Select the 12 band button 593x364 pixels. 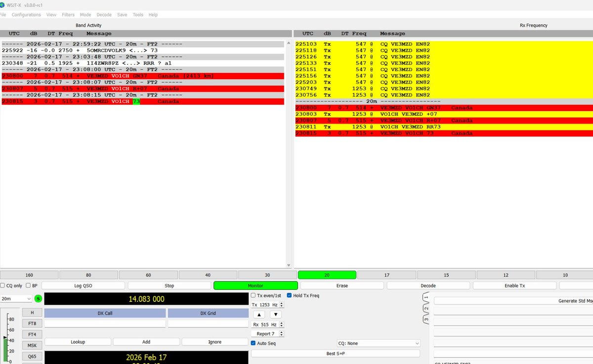pyautogui.click(x=506, y=275)
